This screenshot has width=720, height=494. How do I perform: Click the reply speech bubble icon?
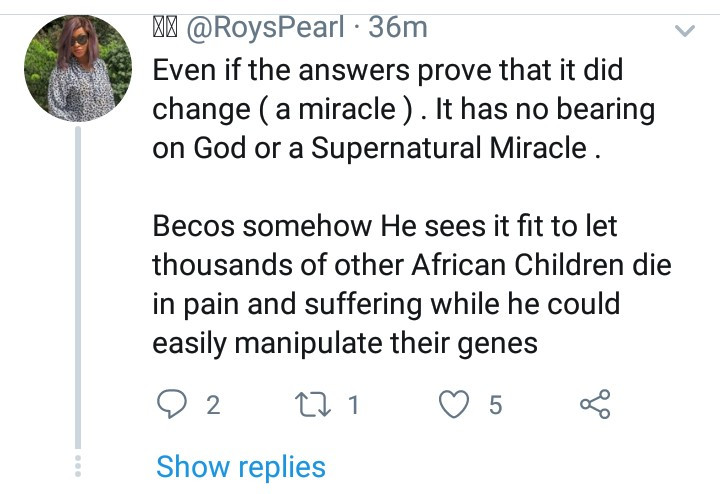coord(173,404)
